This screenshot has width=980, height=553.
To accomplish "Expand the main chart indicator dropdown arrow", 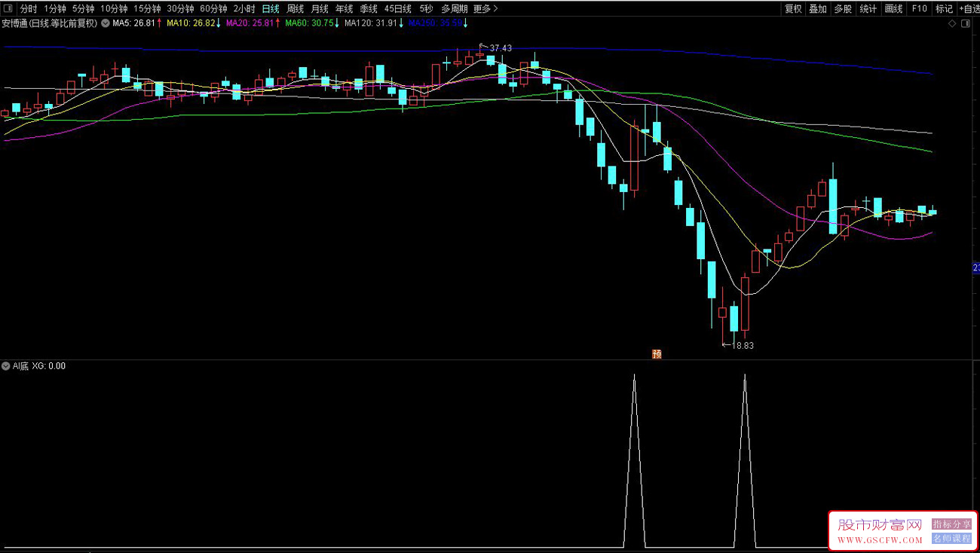I will [105, 23].
